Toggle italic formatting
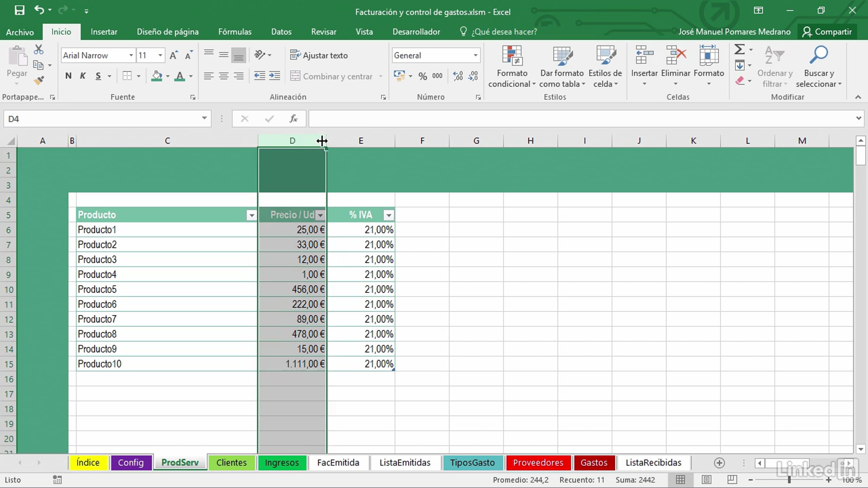Viewport: 868px width, 488px height. (x=83, y=76)
